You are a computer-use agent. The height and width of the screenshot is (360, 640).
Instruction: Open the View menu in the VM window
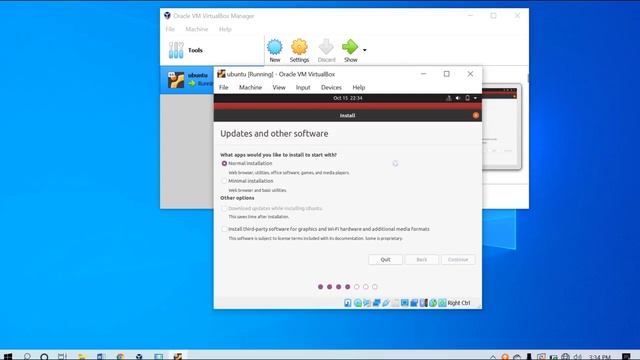pyautogui.click(x=279, y=87)
